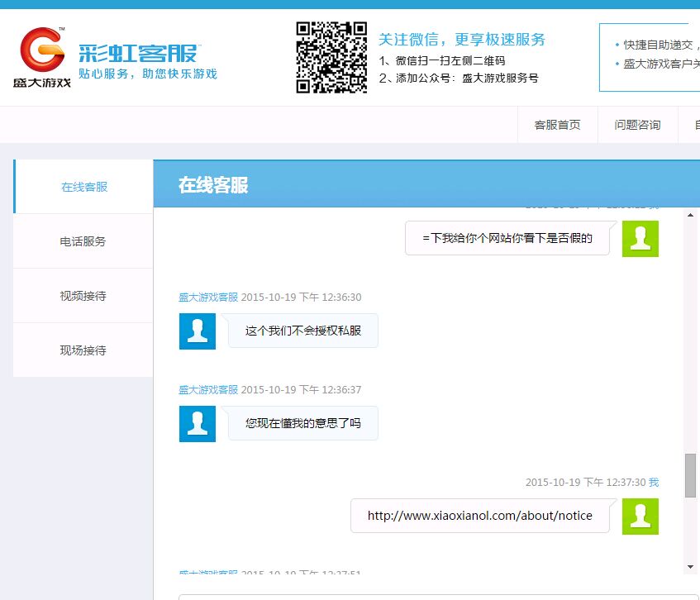
Task: Open the 问题咨询 navigation item
Action: 637,125
